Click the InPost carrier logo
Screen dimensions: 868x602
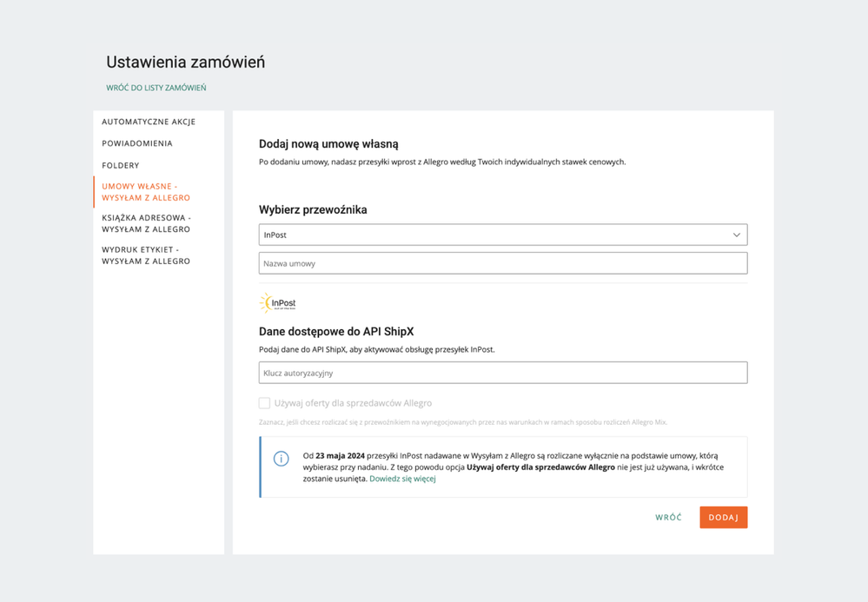coord(278,303)
